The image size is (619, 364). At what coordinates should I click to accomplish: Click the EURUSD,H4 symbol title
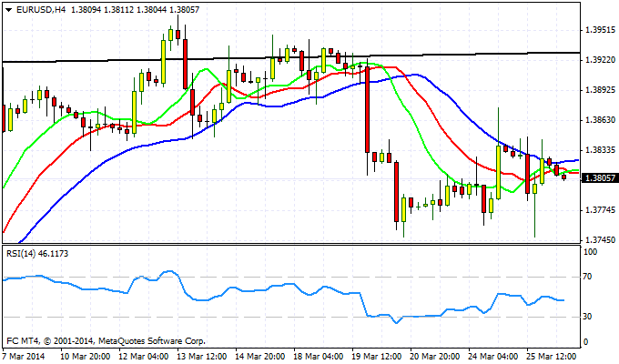click(41, 10)
